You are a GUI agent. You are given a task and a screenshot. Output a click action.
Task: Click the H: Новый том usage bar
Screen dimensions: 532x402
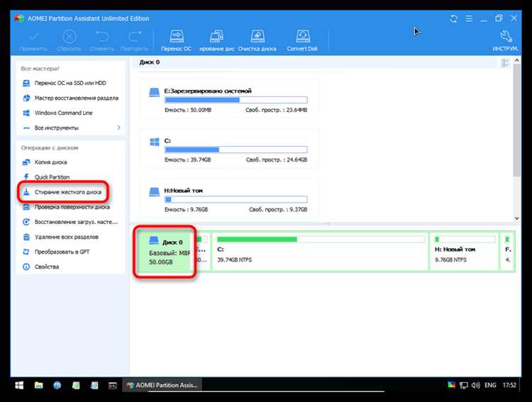click(x=236, y=199)
